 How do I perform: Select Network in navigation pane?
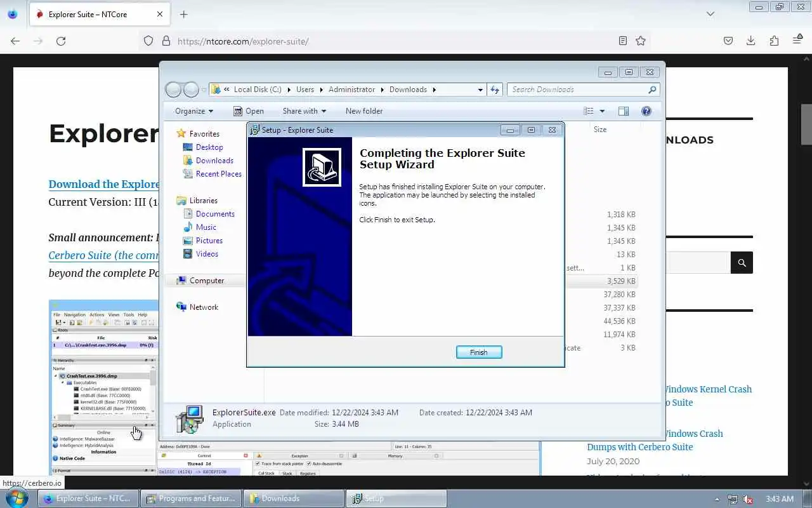coord(204,307)
